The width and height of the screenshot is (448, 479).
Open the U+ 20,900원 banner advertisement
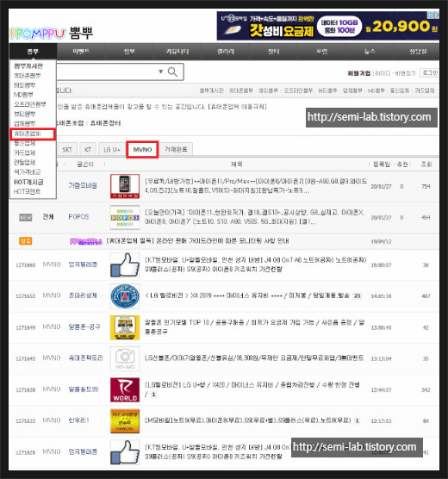328,26
